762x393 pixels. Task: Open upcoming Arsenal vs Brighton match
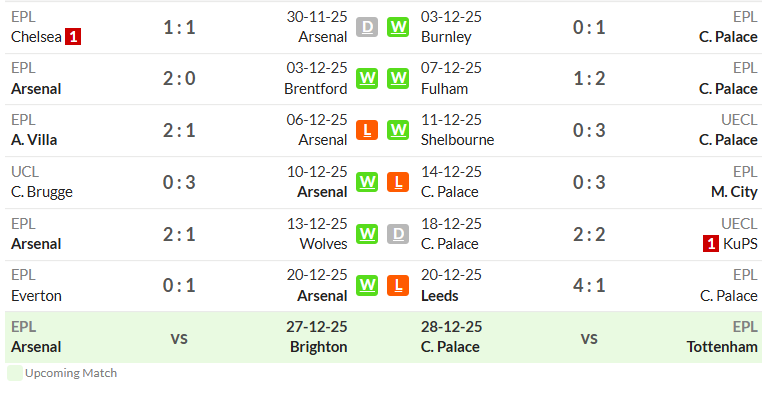tap(179, 338)
